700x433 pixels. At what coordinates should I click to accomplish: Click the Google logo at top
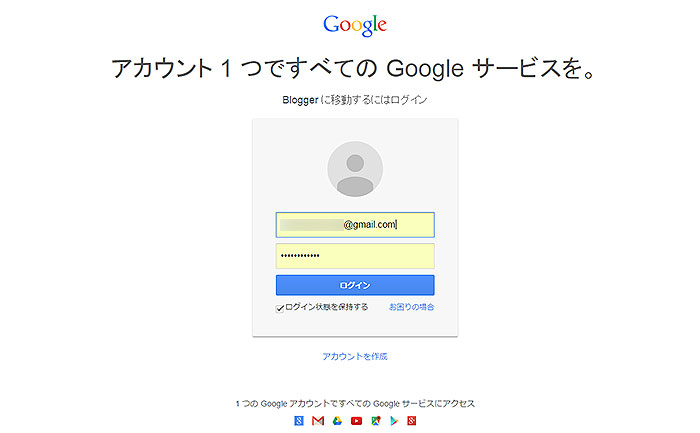point(355,25)
